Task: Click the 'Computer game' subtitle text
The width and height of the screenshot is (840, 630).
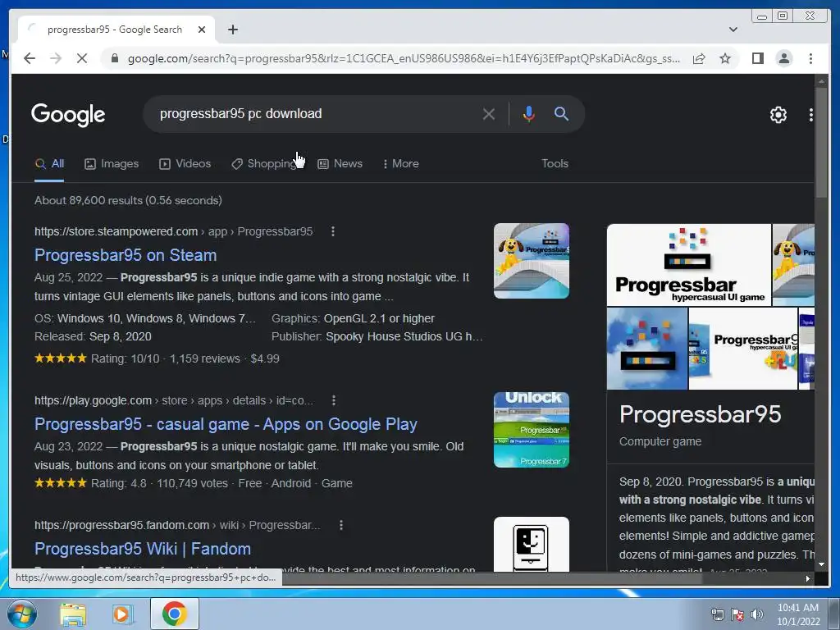Action: point(660,441)
